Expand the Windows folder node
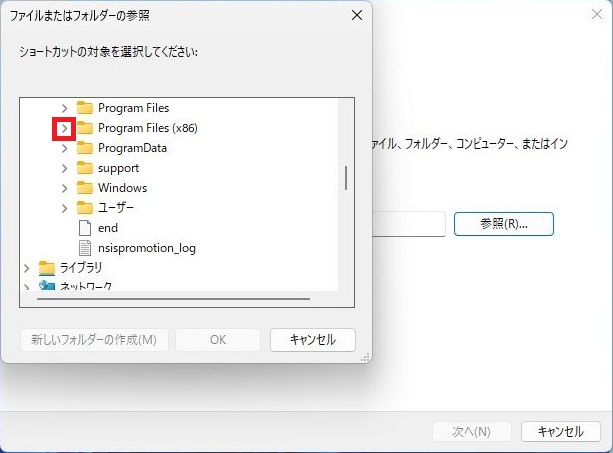Viewport: 613px width, 453px height. 64,188
